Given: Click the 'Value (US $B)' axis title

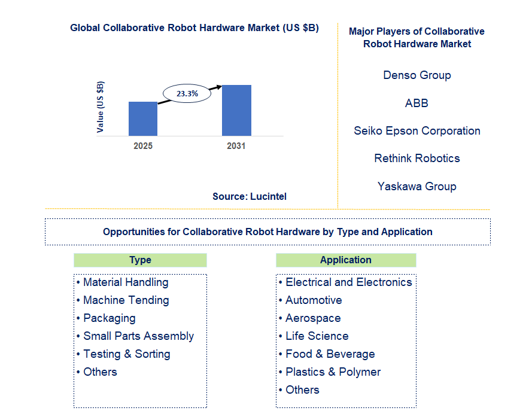Looking at the screenshot, I should [100, 107].
